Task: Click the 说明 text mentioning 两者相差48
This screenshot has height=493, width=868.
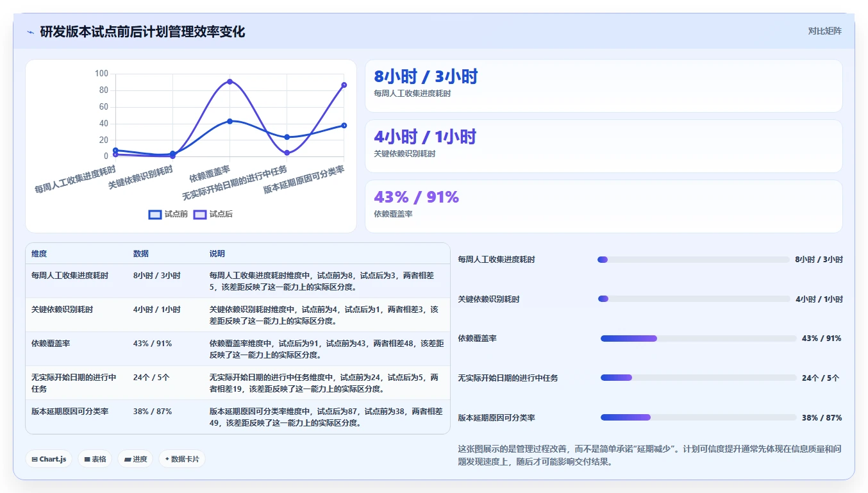Action: pos(327,349)
